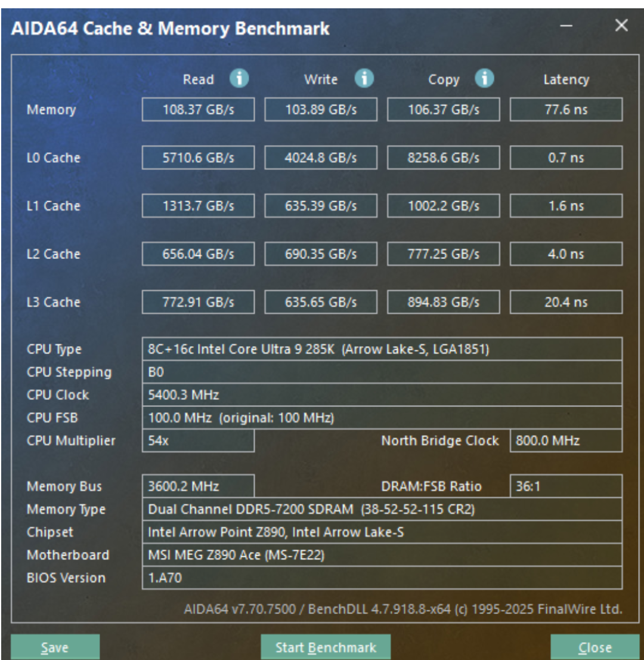The height and width of the screenshot is (660, 644).
Task: Click L0 Cache Read 5710.6 GB/s
Action: click(x=198, y=158)
